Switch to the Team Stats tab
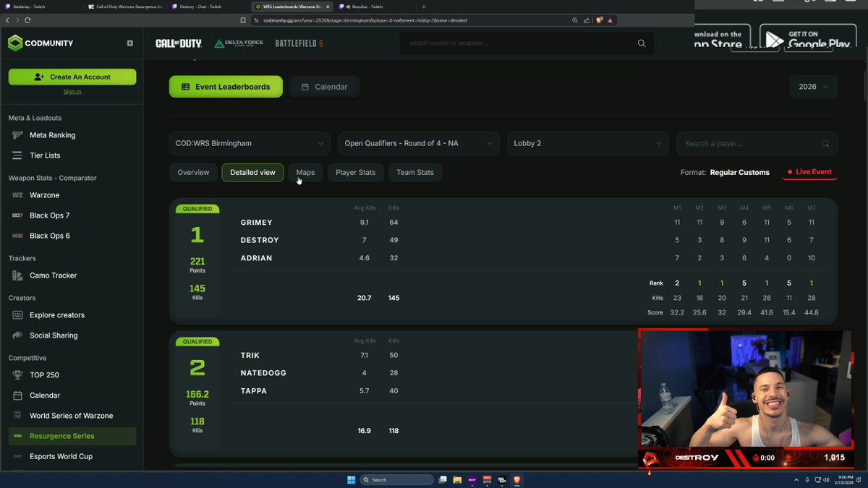 click(415, 172)
